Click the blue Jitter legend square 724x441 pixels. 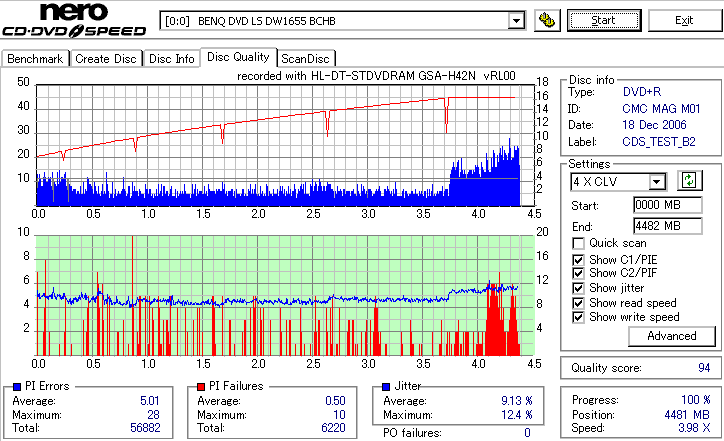click(386, 387)
